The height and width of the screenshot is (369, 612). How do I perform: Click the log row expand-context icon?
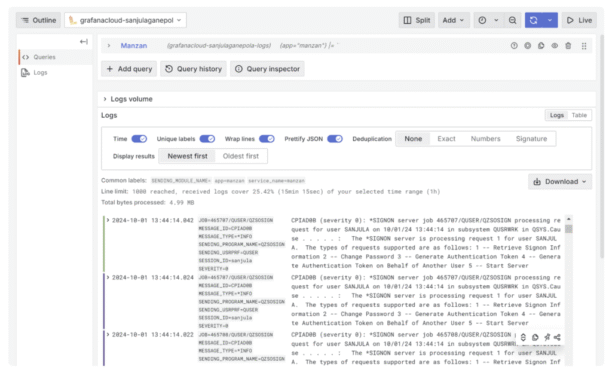click(523, 337)
